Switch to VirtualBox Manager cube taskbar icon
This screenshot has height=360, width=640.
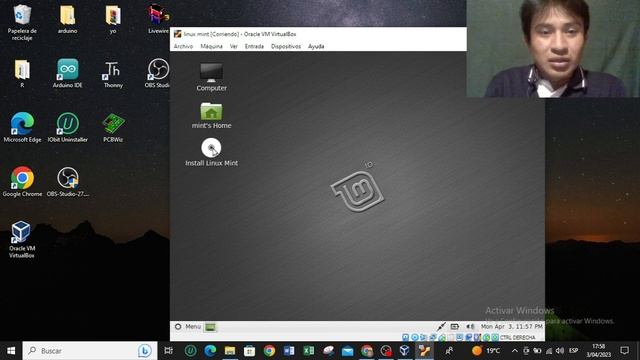404,351
